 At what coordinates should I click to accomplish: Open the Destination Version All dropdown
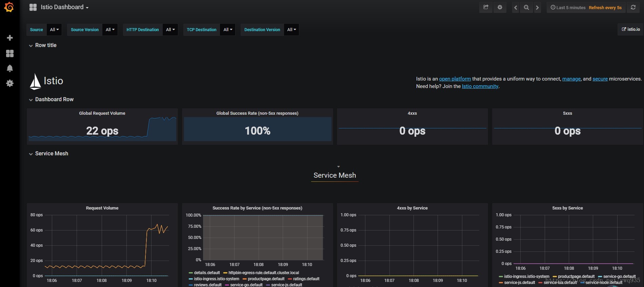(291, 30)
